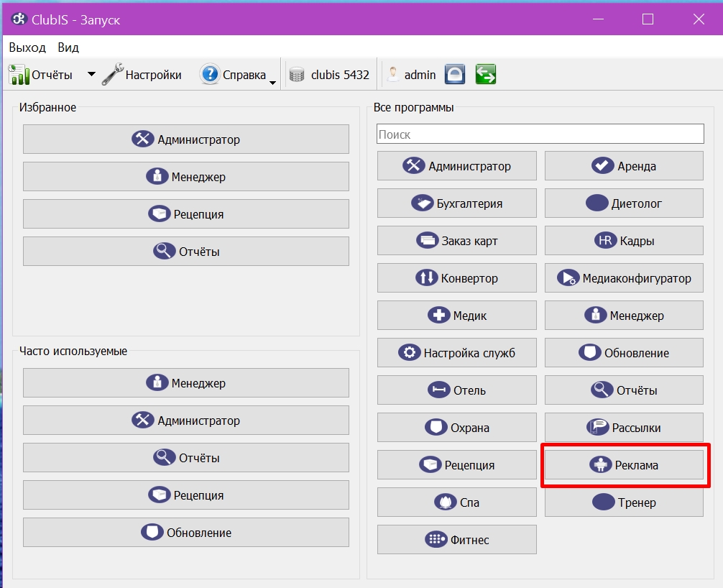Launch Фитнес program button
Viewport: 723px width, 588px height.
pos(457,539)
